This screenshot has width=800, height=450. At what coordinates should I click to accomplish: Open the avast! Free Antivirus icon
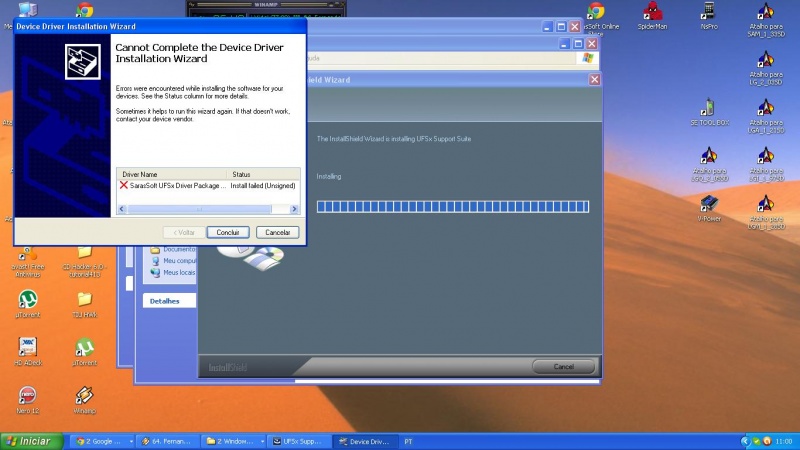pyautogui.click(x=28, y=262)
